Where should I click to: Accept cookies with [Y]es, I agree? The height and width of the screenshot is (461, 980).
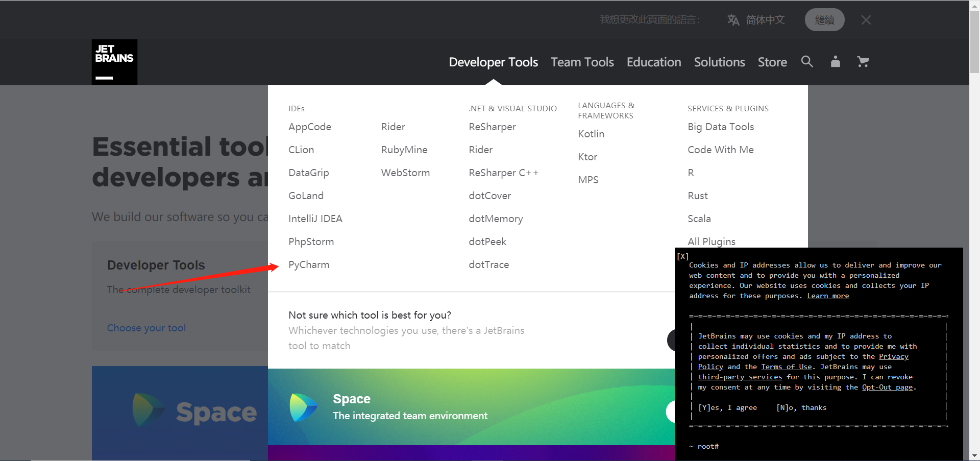[x=727, y=407]
